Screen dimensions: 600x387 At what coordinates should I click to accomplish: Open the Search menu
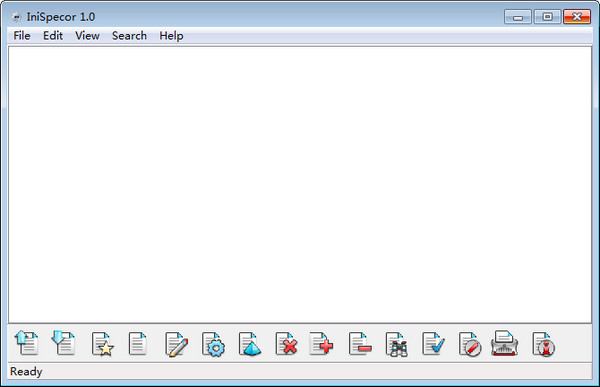(129, 36)
